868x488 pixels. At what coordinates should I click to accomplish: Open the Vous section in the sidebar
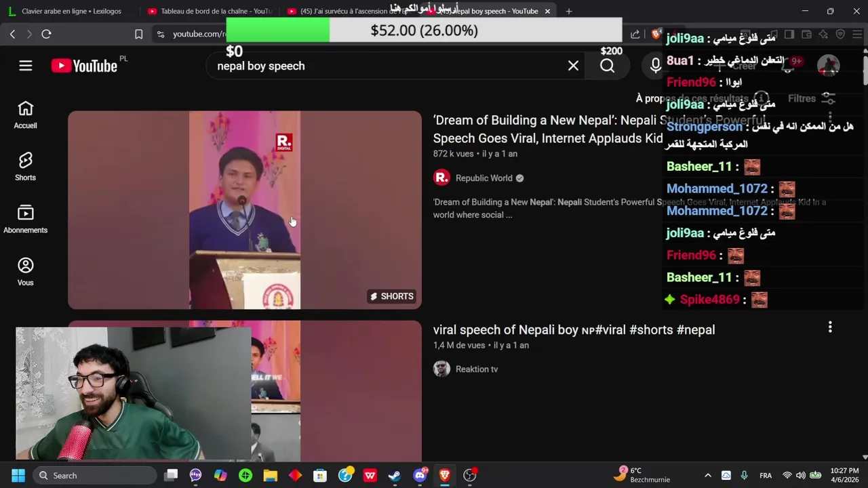click(25, 272)
